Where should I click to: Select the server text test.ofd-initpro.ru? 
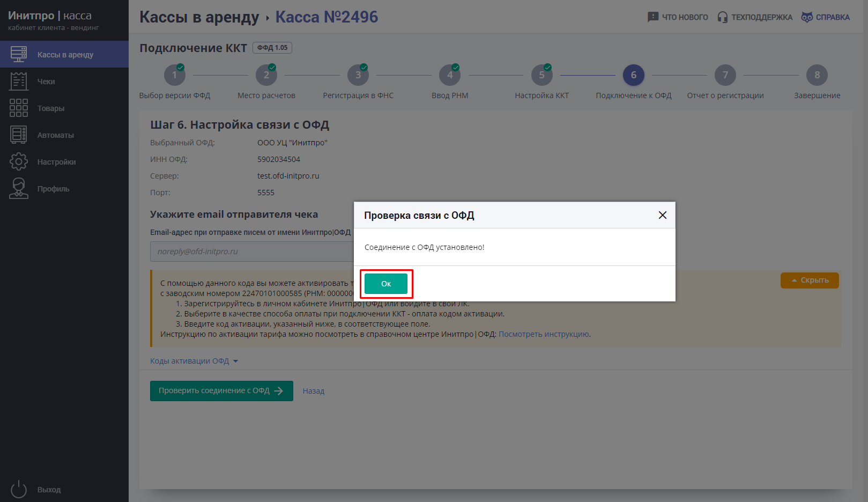click(288, 176)
